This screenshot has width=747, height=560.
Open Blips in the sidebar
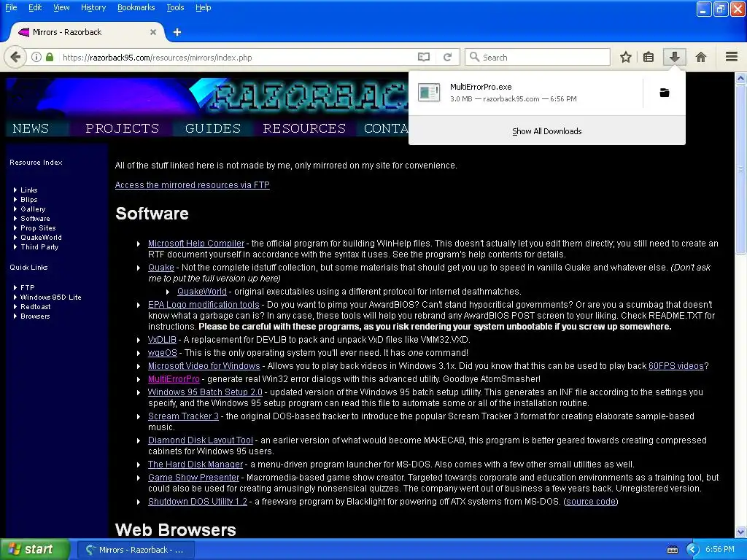coord(28,200)
